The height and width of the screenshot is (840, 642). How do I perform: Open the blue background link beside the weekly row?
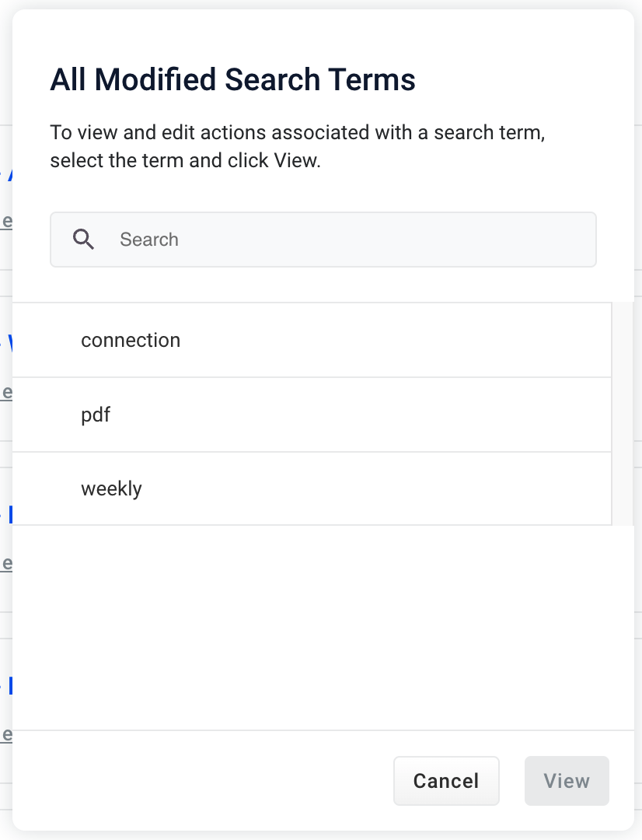[x=9, y=513]
